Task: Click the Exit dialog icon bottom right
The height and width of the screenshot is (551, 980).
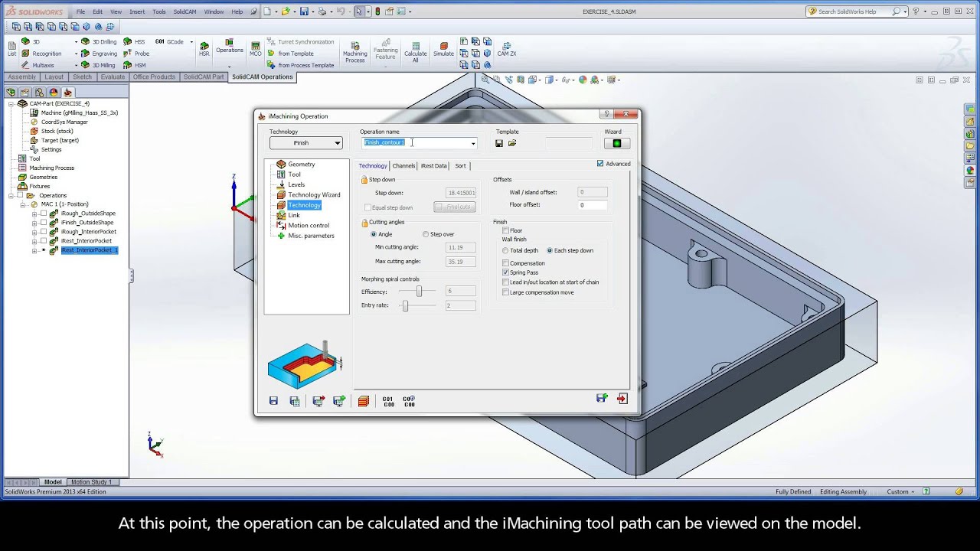Action: (622, 398)
